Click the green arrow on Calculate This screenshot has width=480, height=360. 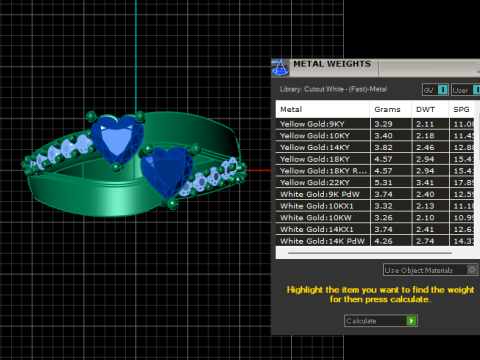click(412, 321)
